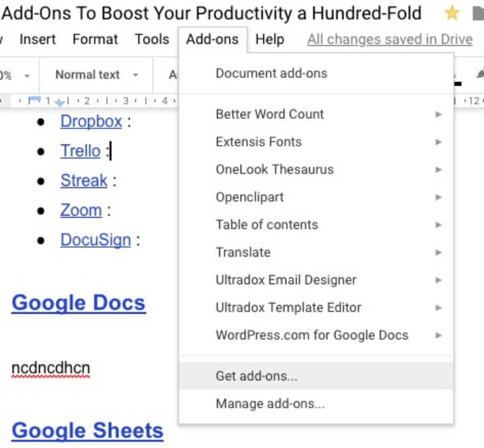Follow the Trello link
The image size is (484, 448).
pyautogui.click(x=80, y=151)
